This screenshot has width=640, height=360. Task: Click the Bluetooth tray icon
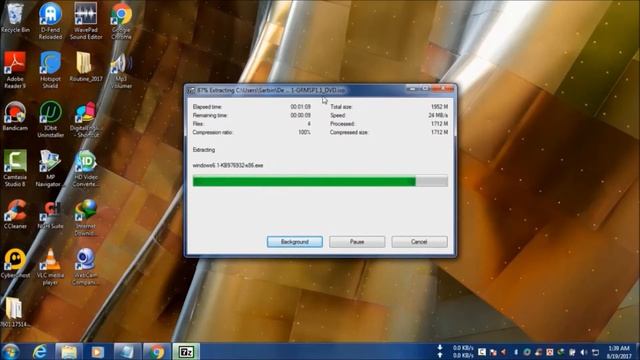click(516, 352)
